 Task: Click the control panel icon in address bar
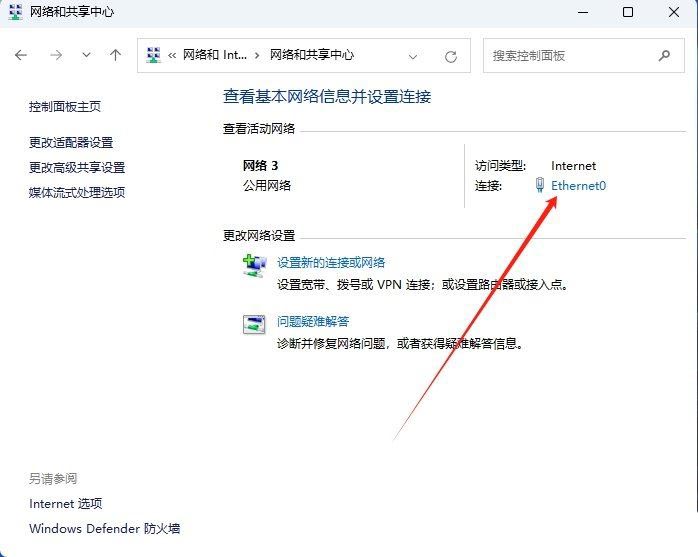(154, 56)
